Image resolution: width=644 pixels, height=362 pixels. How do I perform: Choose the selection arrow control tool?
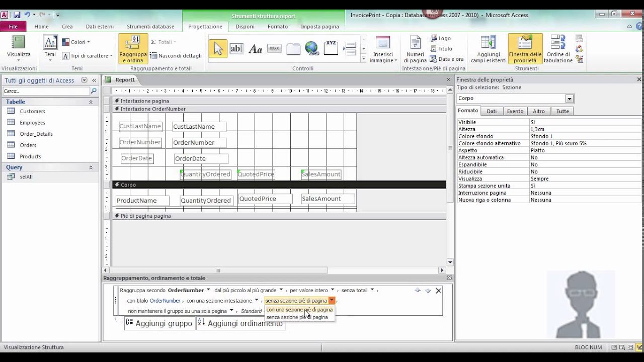(x=218, y=49)
